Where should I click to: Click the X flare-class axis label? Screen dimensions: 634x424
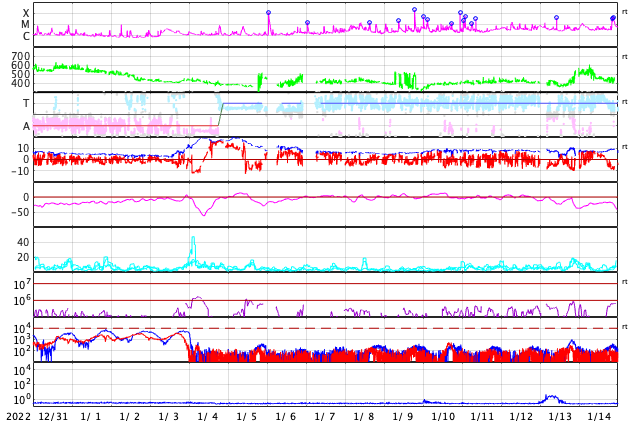pos(26,13)
